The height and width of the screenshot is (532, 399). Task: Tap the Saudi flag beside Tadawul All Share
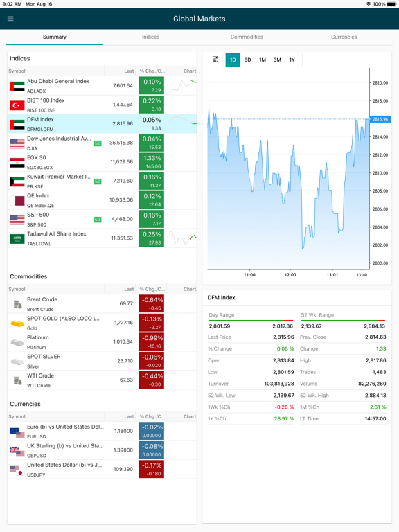click(17, 239)
